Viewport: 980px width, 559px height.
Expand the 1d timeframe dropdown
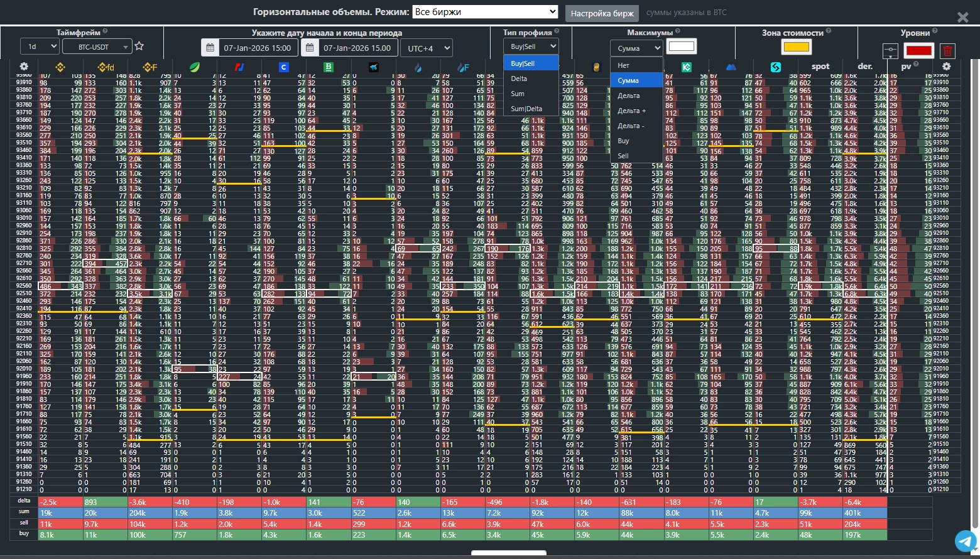[40, 46]
